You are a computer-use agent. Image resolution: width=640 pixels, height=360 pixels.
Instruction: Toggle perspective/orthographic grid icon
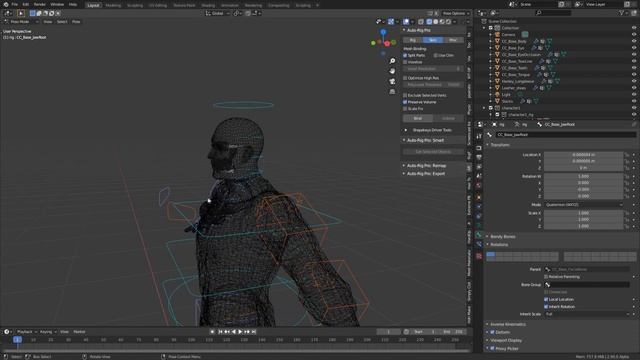point(392,91)
